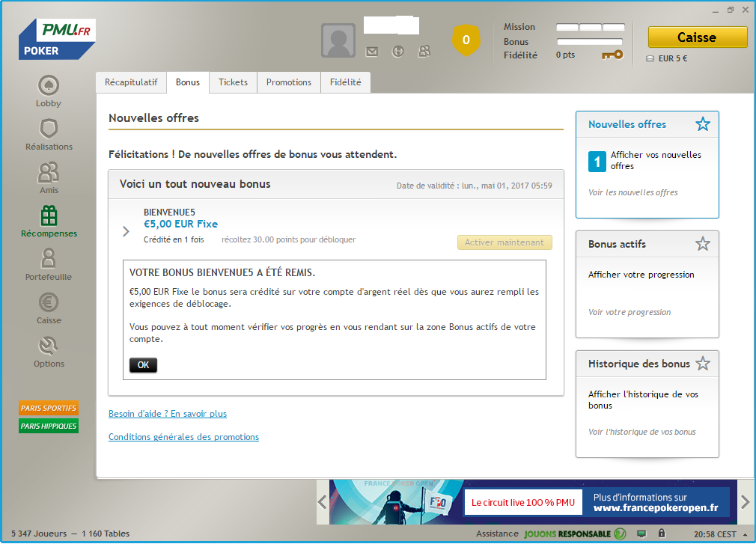Toggle the star on Historique des bonus panel
756x544 pixels.
pyautogui.click(x=702, y=364)
